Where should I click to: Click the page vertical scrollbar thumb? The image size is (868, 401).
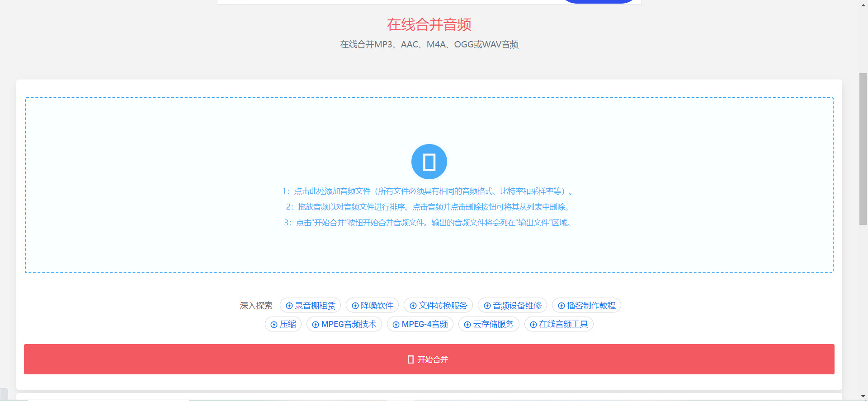(x=863, y=149)
